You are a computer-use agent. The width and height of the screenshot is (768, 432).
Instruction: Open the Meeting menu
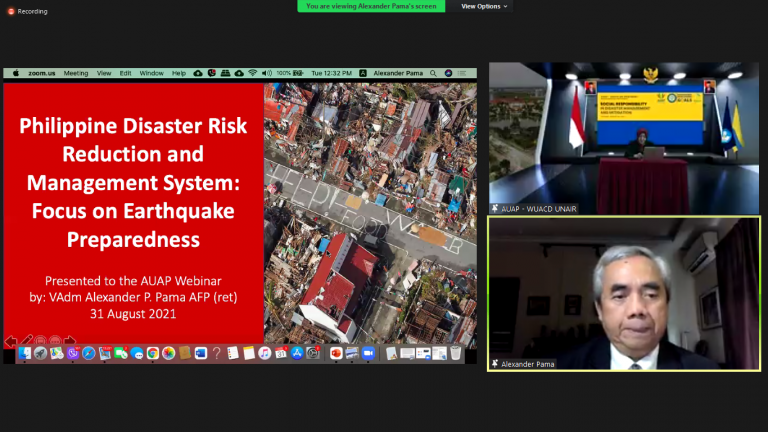point(76,73)
